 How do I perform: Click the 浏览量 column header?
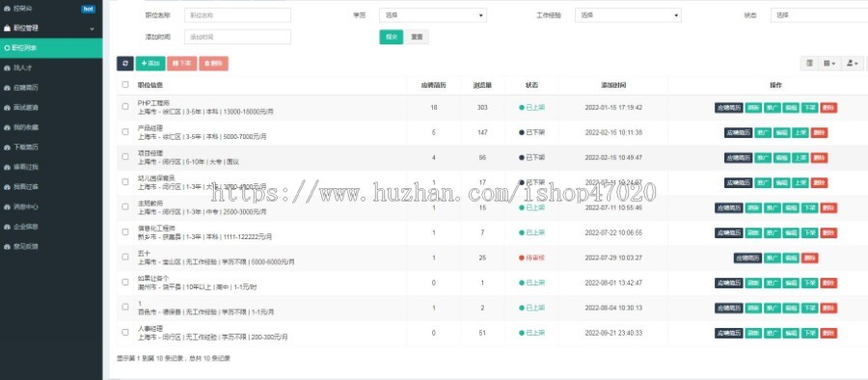(482, 85)
